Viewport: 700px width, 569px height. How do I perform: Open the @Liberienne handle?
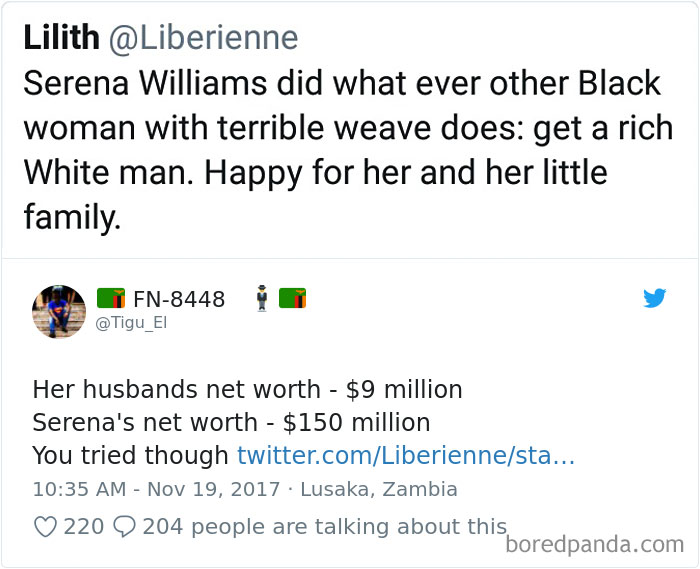203,37
